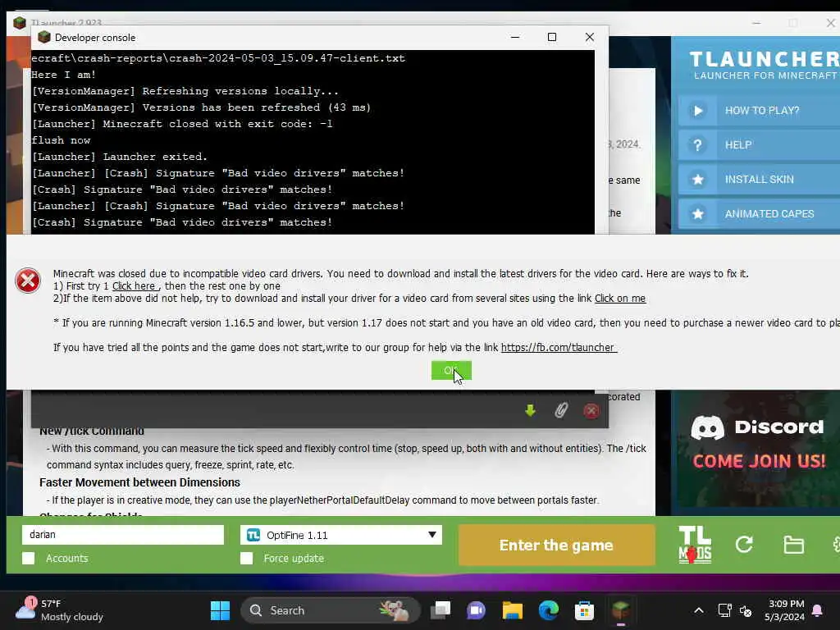This screenshot has width=840, height=630.
Task: Click the network icon in the system tray
Action: (x=724, y=610)
